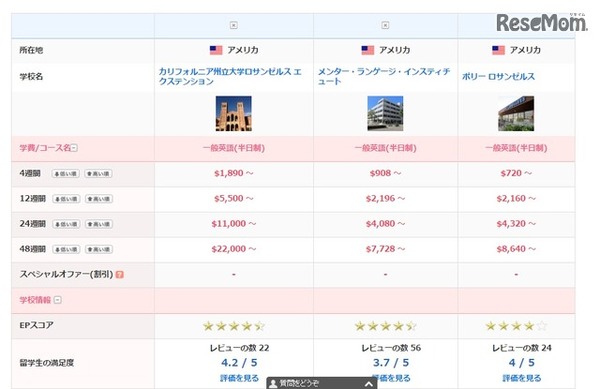This screenshot has height=389, width=600.
Task: Select the $7,728 ~ price cell
Action: point(385,249)
